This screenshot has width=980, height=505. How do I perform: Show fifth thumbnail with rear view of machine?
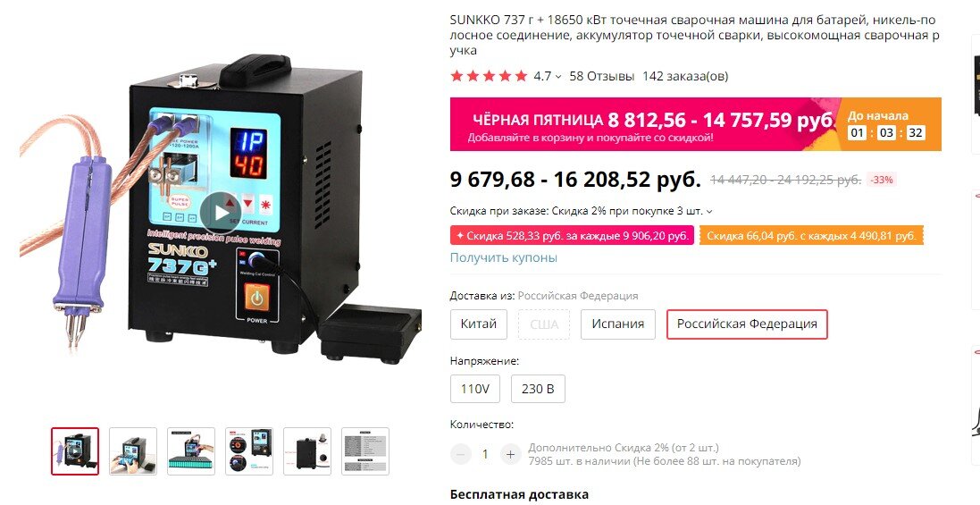(x=307, y=451)
